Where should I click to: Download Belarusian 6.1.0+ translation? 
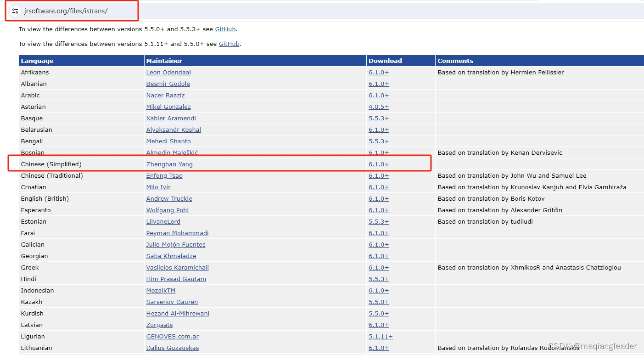[x=379, y=130]
